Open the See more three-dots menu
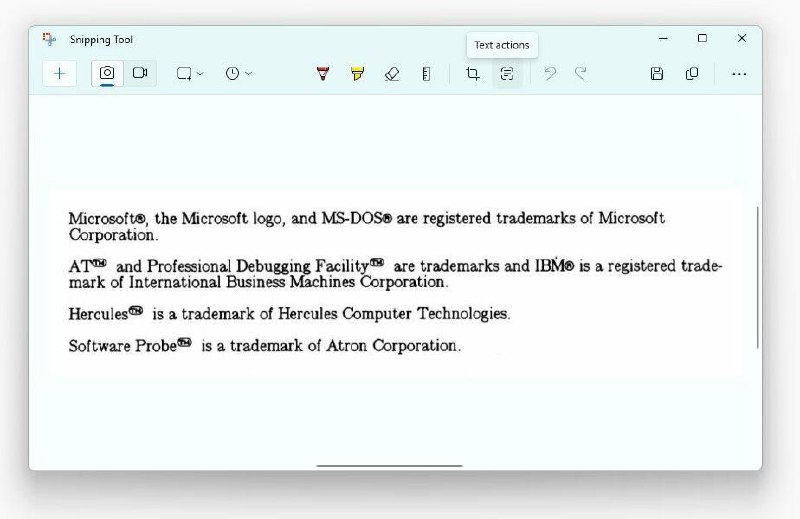Image resolution: width=800 pixels, height=519 pixels. pyautogui.click(x=739, y=74)
